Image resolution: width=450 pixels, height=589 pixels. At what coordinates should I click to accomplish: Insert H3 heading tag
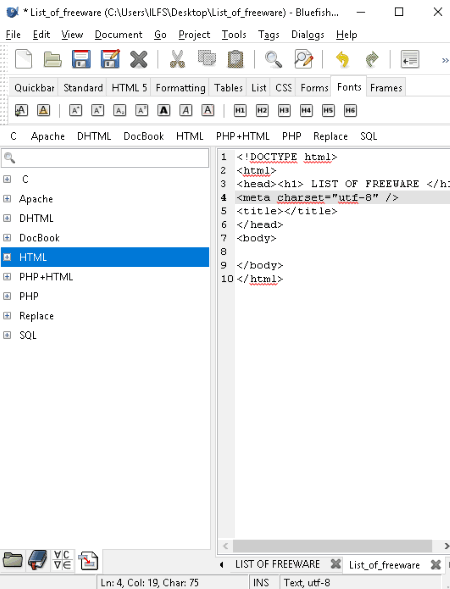point(284,110)
